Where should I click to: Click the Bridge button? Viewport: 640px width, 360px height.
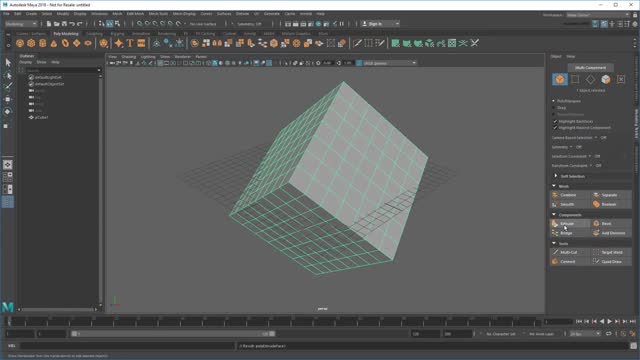570,233
